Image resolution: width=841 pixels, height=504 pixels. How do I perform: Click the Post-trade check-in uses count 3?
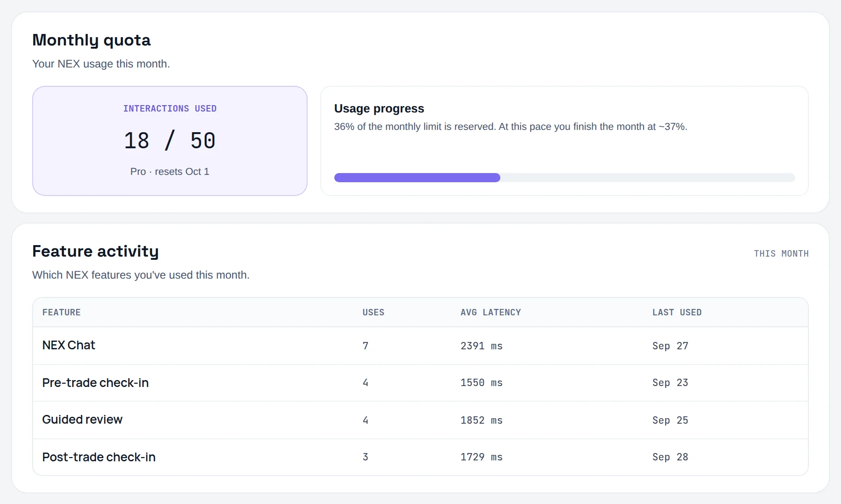[x=365, y=457]
